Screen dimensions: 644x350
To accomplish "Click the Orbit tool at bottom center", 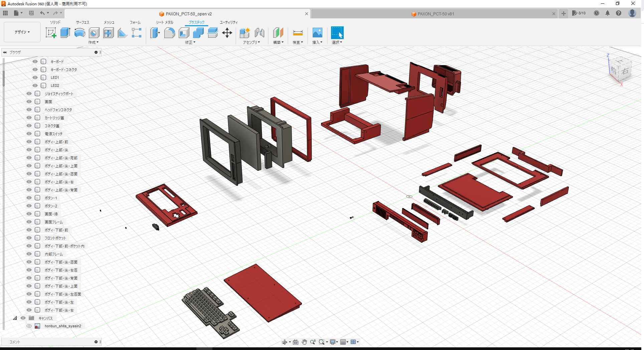I will [285, 342].
